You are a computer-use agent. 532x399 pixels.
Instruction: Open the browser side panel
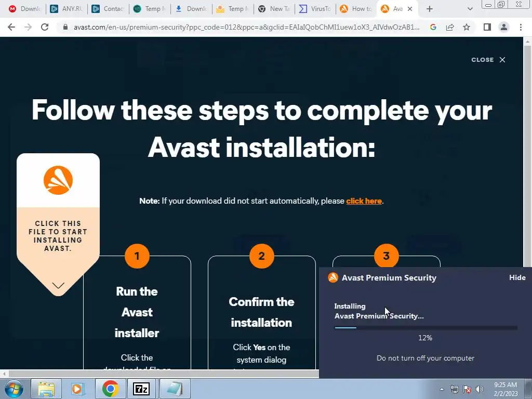pos(487,27)
